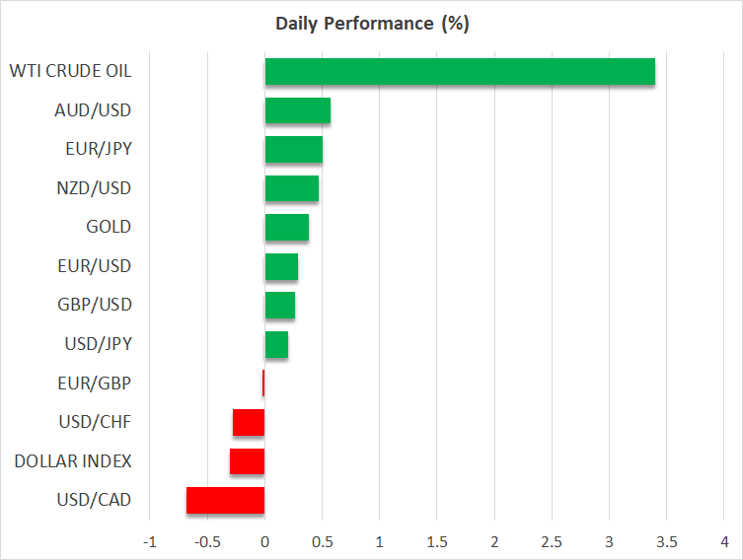Select the 4 tick on horizontal axis
743x560 pixels.
724,542
